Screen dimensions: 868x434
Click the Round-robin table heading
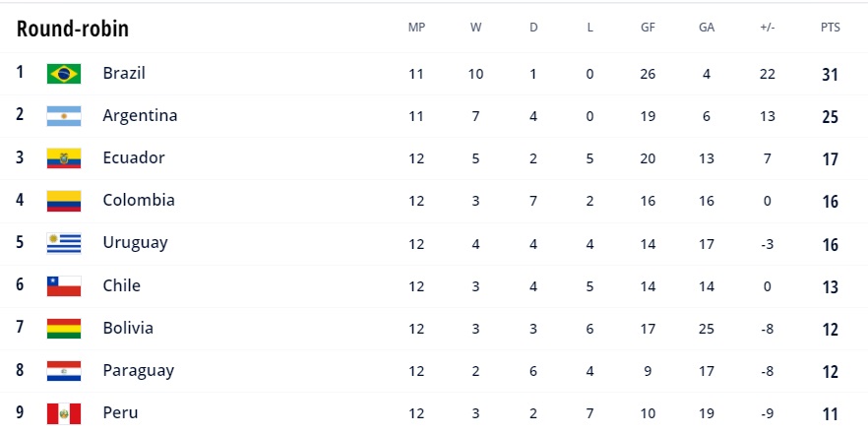click(x=73, y=29)
